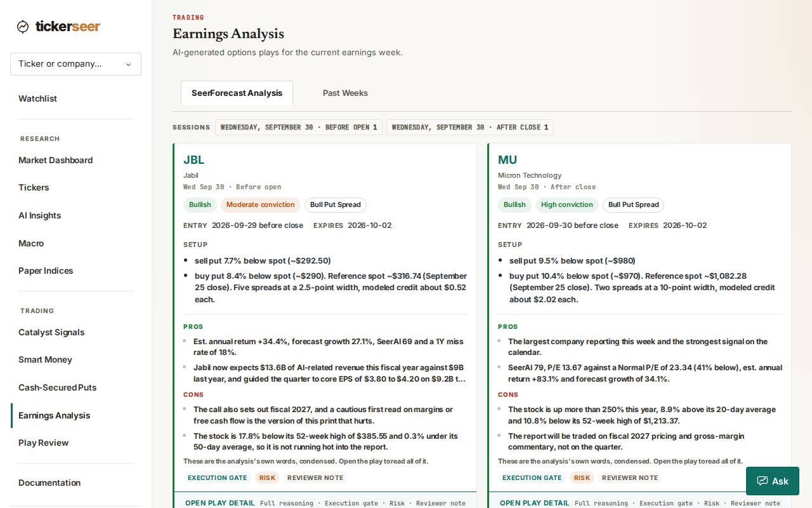Open the JBL ticker heading
This screenshot has height=508, width=812.
click(193, 160)
